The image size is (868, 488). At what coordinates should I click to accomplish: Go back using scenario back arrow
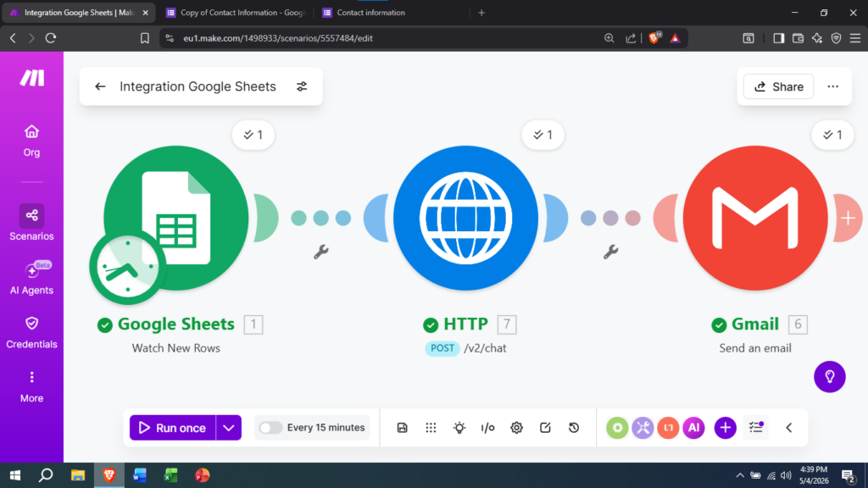click(100, 86)
